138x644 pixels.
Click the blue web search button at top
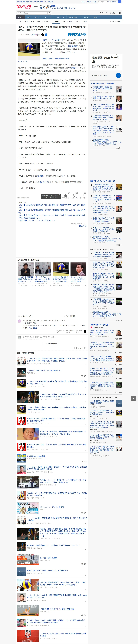pyautogui.click(x=120, y=2)
